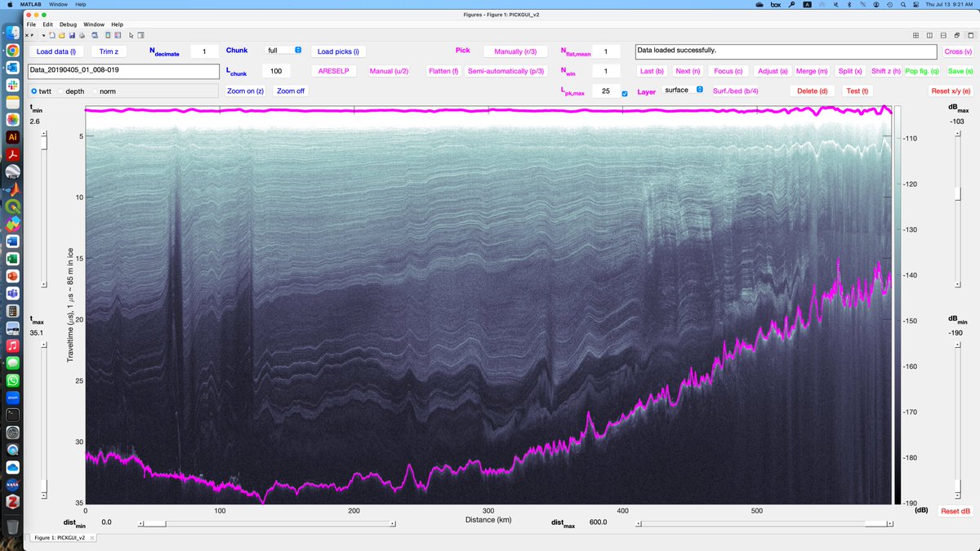
Task: Click the L chunk input field showing 100
Action: pyautogui.click(x=276, y=71)
